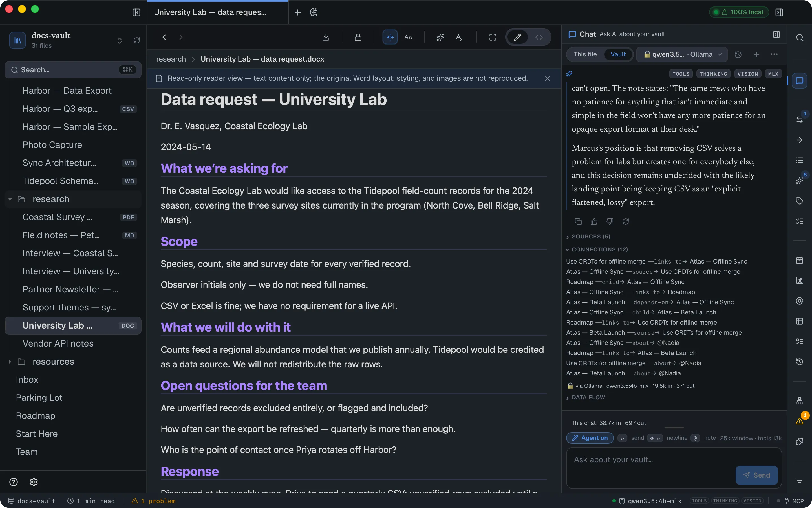
Task: Expand the DATA FLOW section
Action: (586, 397)
